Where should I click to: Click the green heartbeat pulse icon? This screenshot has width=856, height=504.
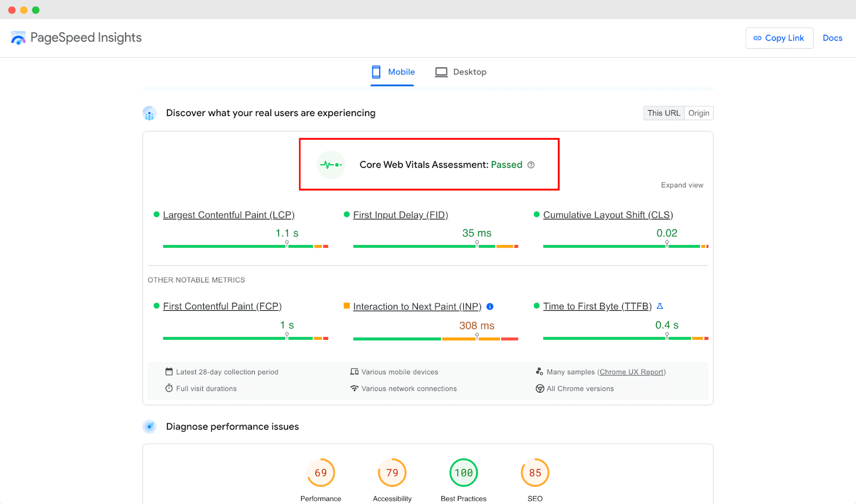(331, 164)
